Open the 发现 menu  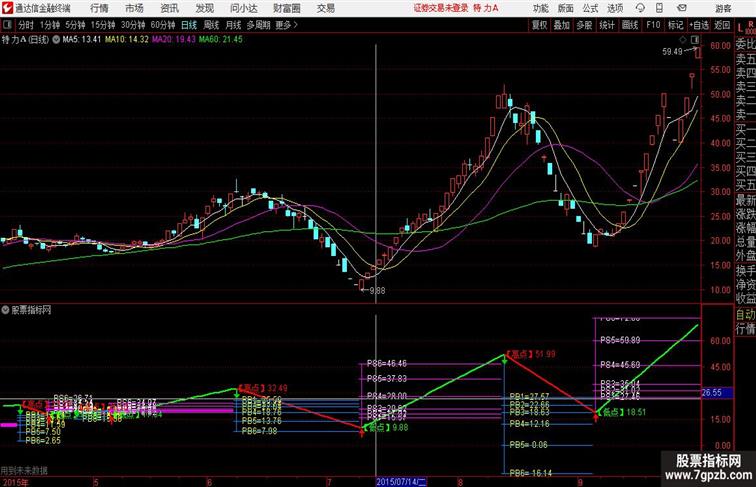tap(204, 8)
